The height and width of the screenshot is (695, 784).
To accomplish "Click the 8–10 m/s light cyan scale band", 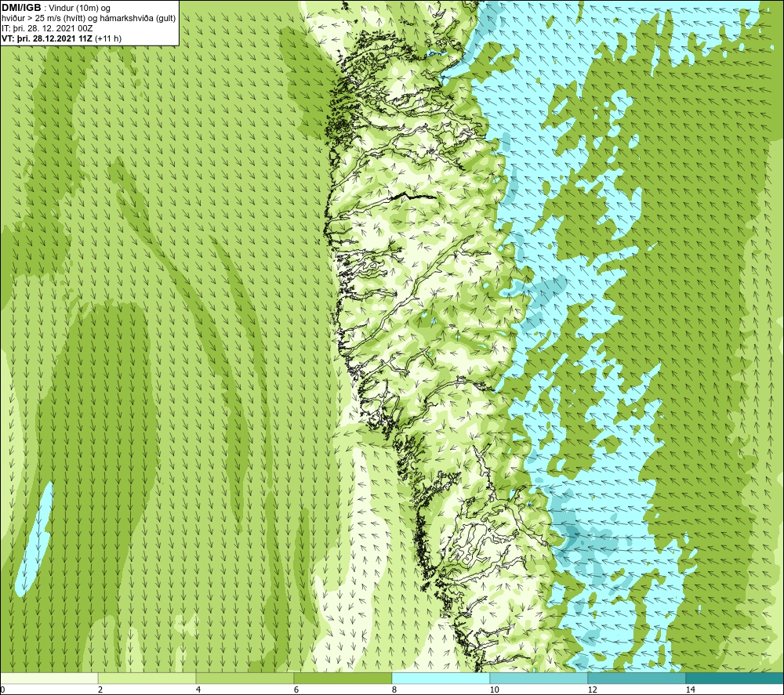I will point(441,678).
